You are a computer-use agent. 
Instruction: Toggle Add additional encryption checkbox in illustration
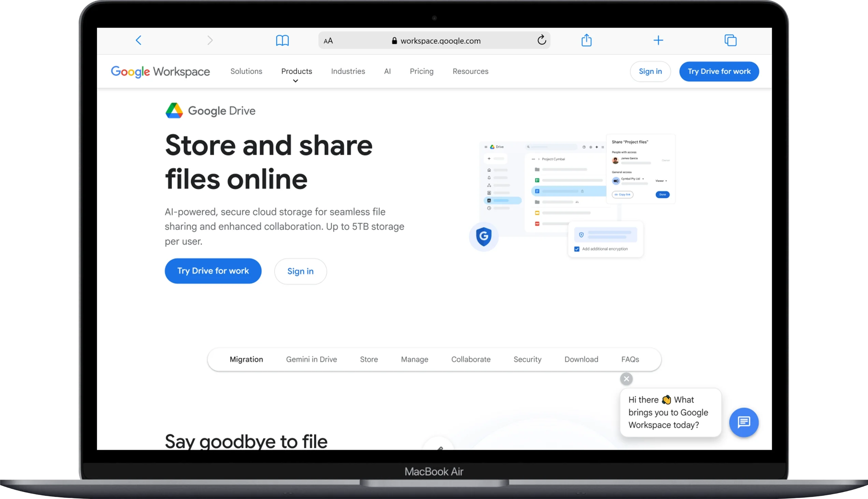[577, 249]
